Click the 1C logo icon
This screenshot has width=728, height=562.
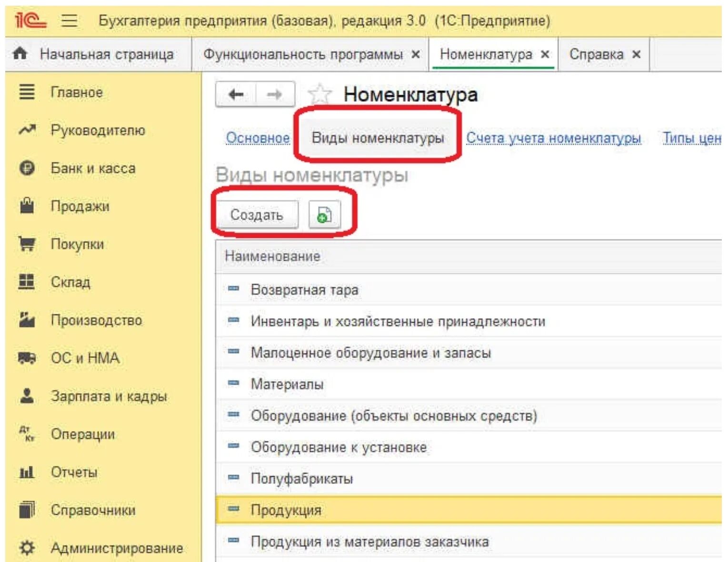coord(30,20)
